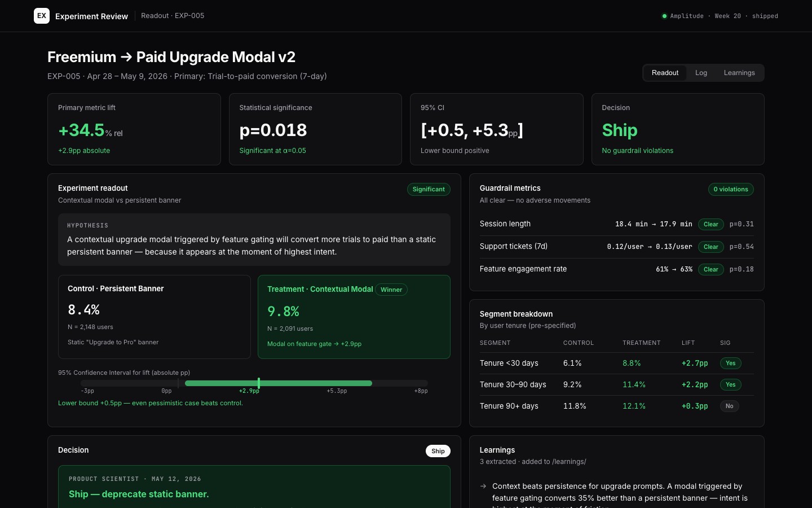Click the +2.9pp marker on confidence bar
Viewport: 812px width, 508px height.
click(x=259, y=383)
